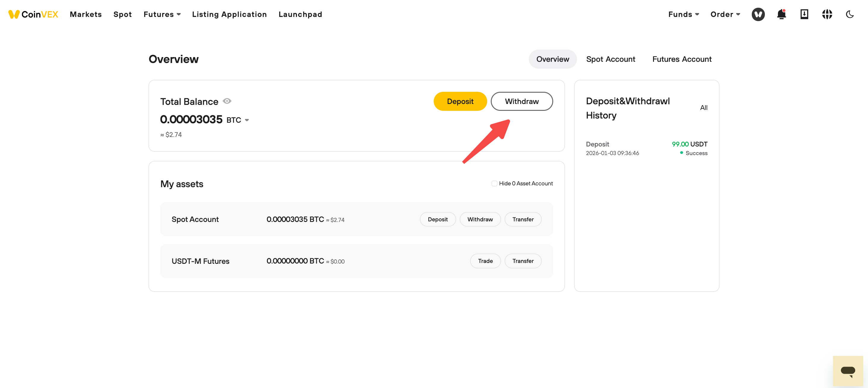Click Trade in the USDT-M Futures row

(485, 261)
